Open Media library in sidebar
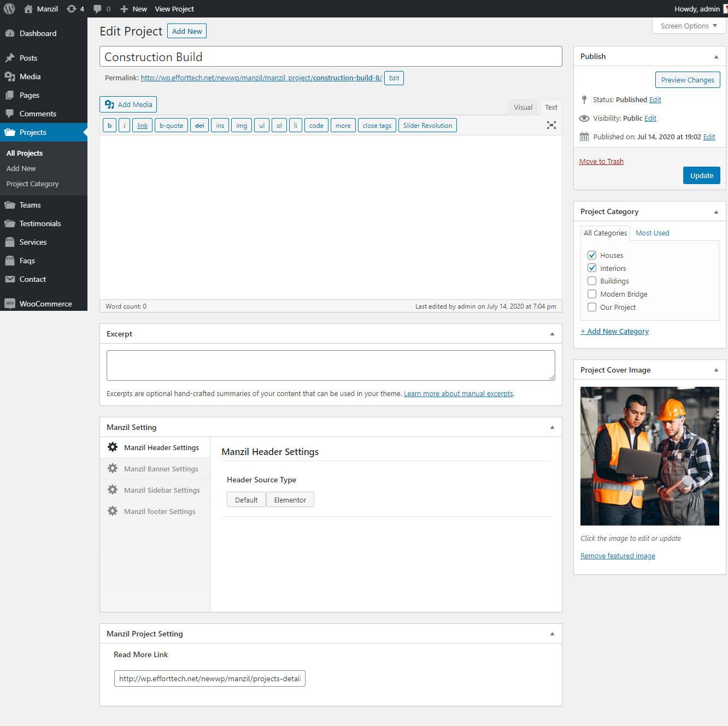Image resolution: width=728 pixels, height=726 pixels. coord(30,76)
